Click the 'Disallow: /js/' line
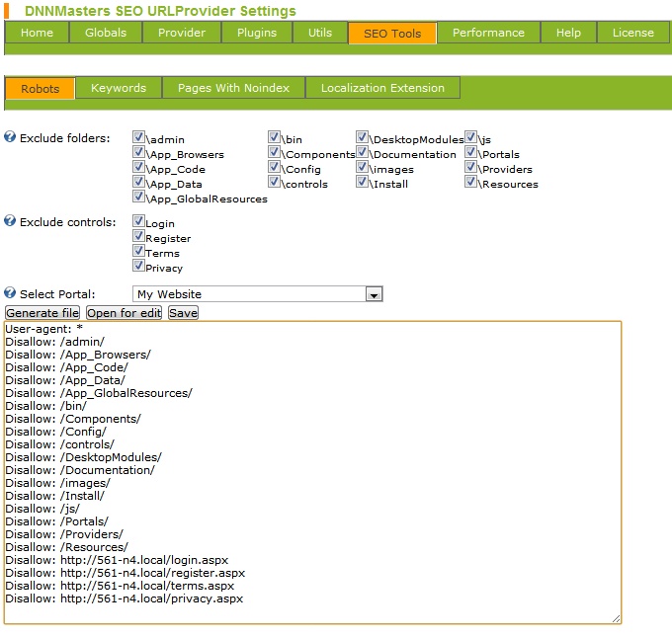Screen dimensions: 672x638 42,509
